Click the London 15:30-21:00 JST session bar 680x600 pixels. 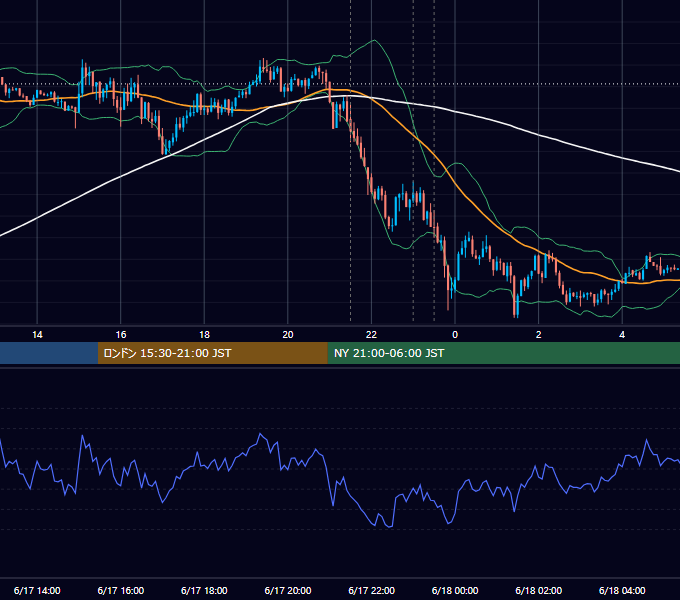click(x=212, y=353)
